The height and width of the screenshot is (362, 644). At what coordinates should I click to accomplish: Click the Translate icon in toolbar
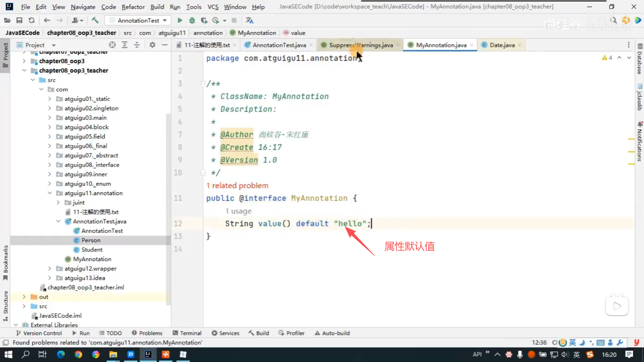click(249, 20)
